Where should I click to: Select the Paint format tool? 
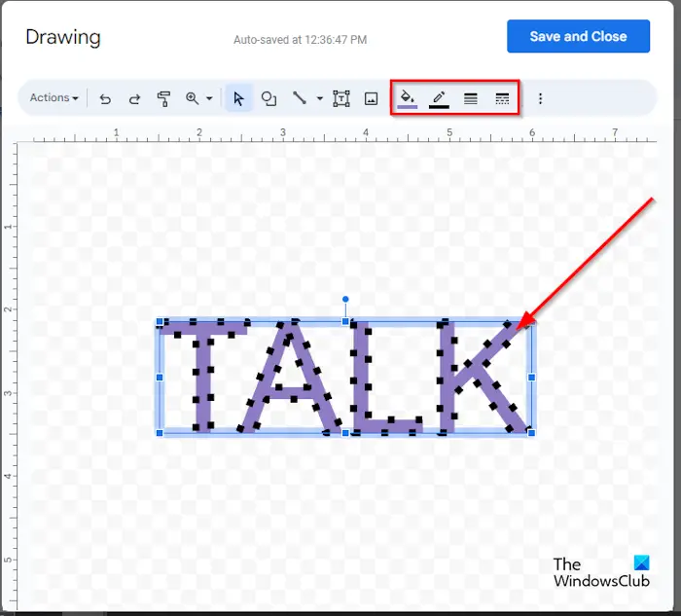[x=163, y=98]
